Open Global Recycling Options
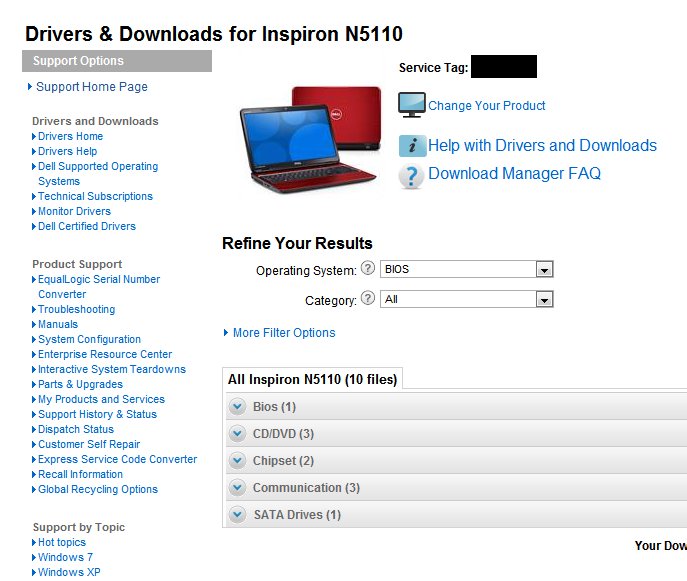This screenshot has height=581, width=687. coord(98,489)
